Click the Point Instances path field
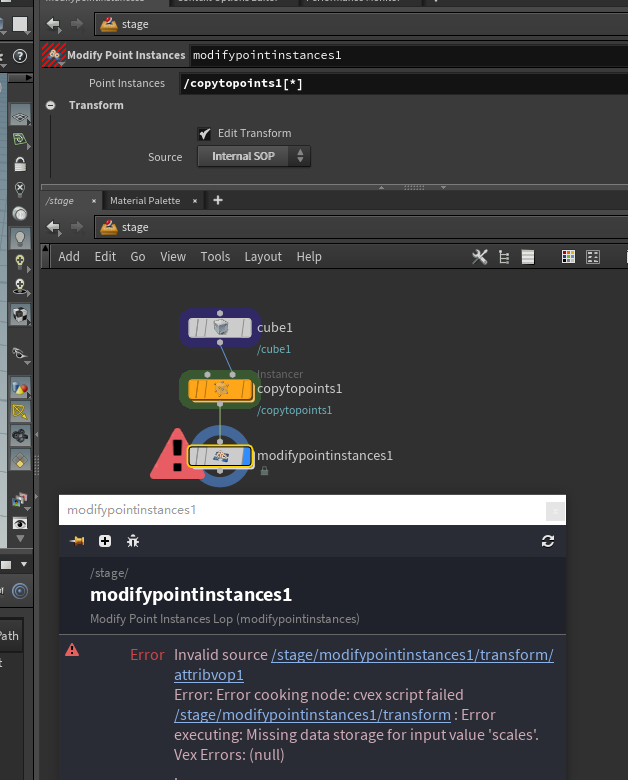Image resolution: width=628 pixels, height=780 pixels. click(403, 83)
